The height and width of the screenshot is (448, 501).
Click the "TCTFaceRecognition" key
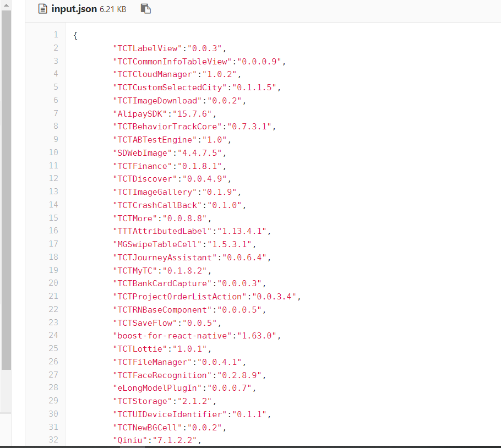pyautogui.click(x=162, y=375)
